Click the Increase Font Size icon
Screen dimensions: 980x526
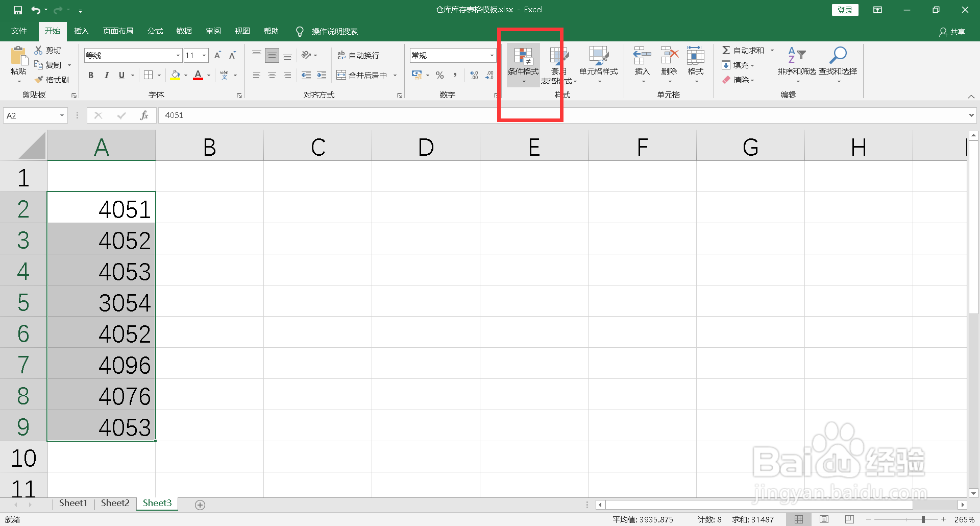[218, 55]
